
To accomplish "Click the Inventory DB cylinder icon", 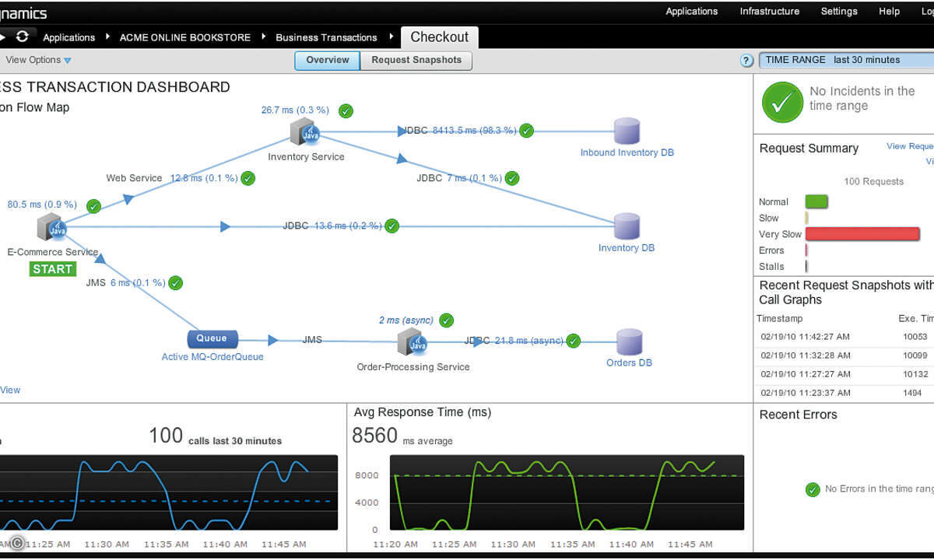I will click(x=627, y=226).
